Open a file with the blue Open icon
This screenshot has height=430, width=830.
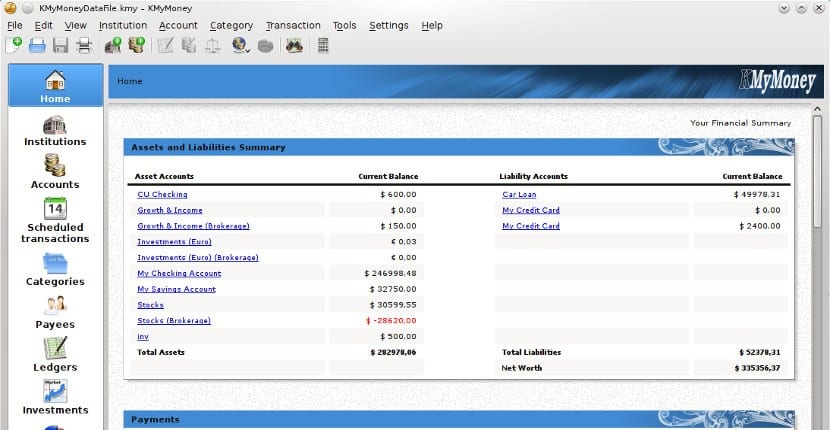(x=37, y=46)
